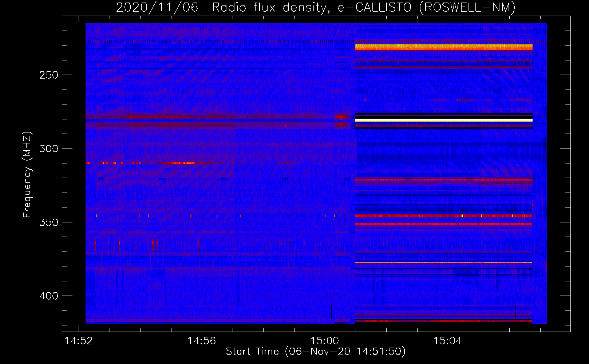Click the "350" frequency tick label
The height and width of the screenshot is (364, 589).
click(x=49, y=222)
